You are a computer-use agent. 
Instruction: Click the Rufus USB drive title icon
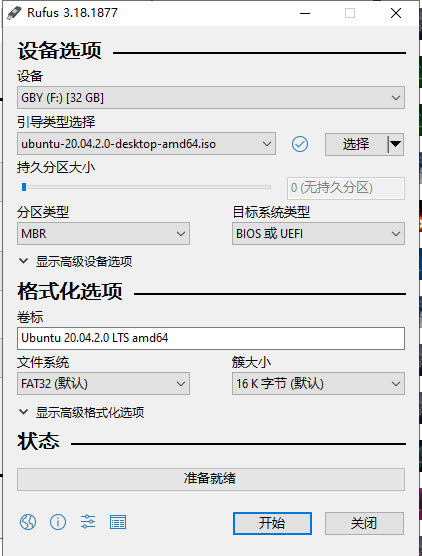tap(14, 13)
